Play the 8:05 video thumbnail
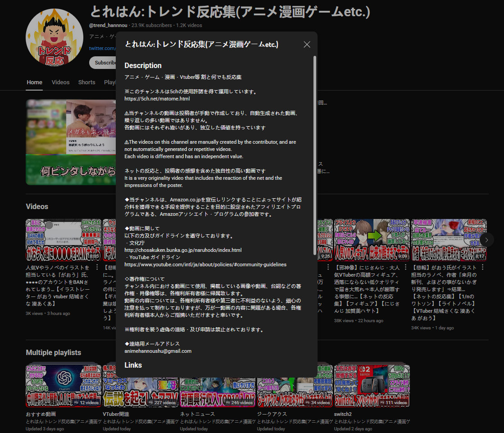 pyautogui.click(x=64, y=240)
